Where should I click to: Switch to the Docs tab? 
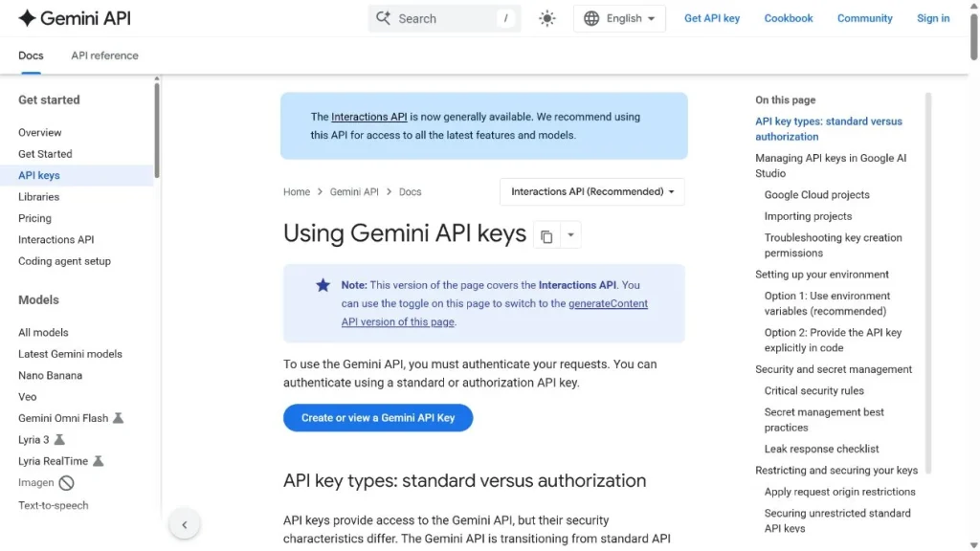[31, 55]
